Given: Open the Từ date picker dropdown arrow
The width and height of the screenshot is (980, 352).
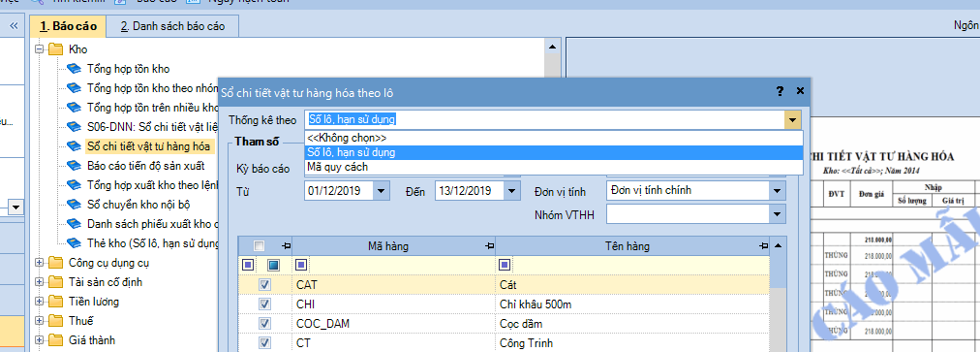Looking at the screenshot, I should [382, 190].
